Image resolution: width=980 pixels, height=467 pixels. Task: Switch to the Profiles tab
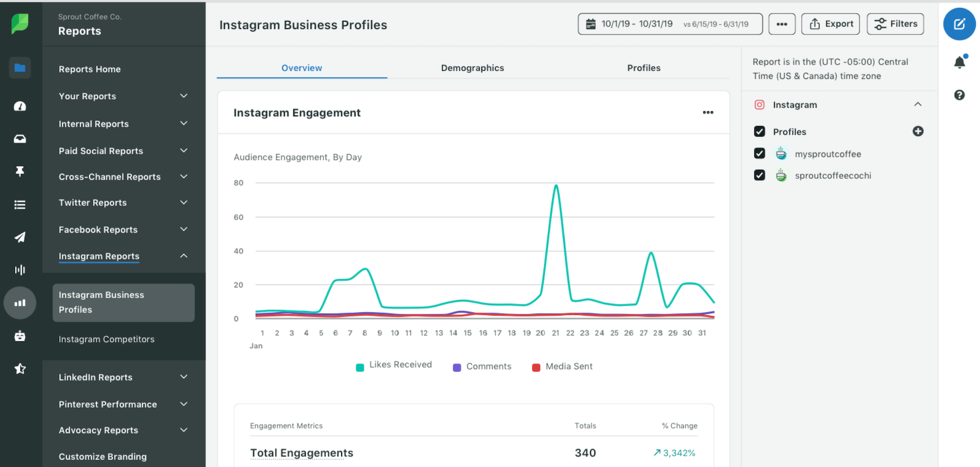pyautogui.click(x=644, y=68)
